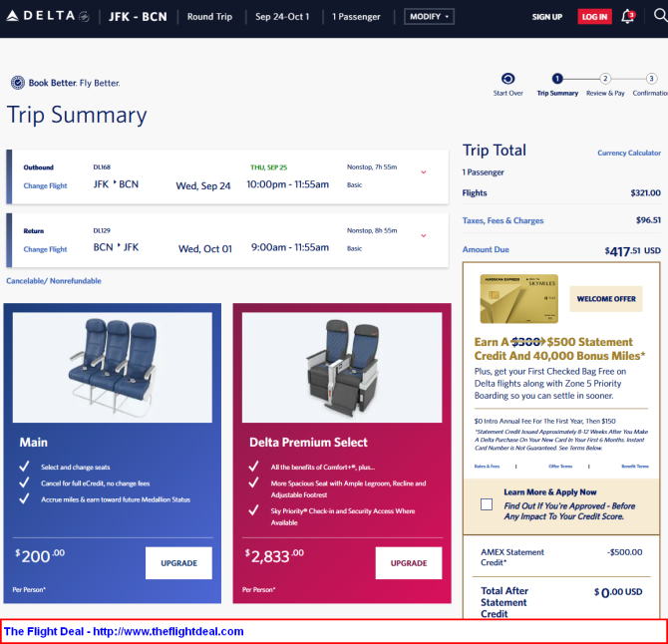Open Taxes, Fees & Charges link
Viewport: 668px width, 644px height.
(x=502, y=220)
